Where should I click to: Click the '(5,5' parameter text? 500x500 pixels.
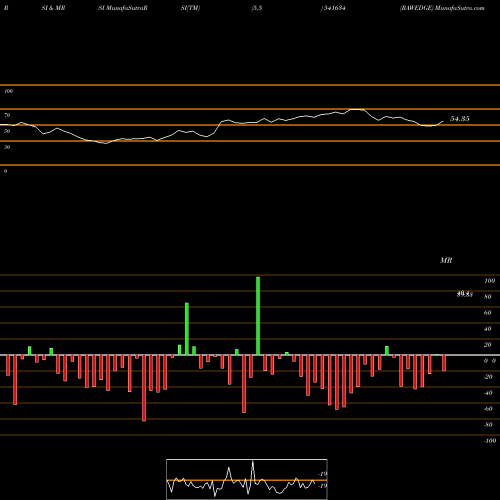(x=257, y=8)
